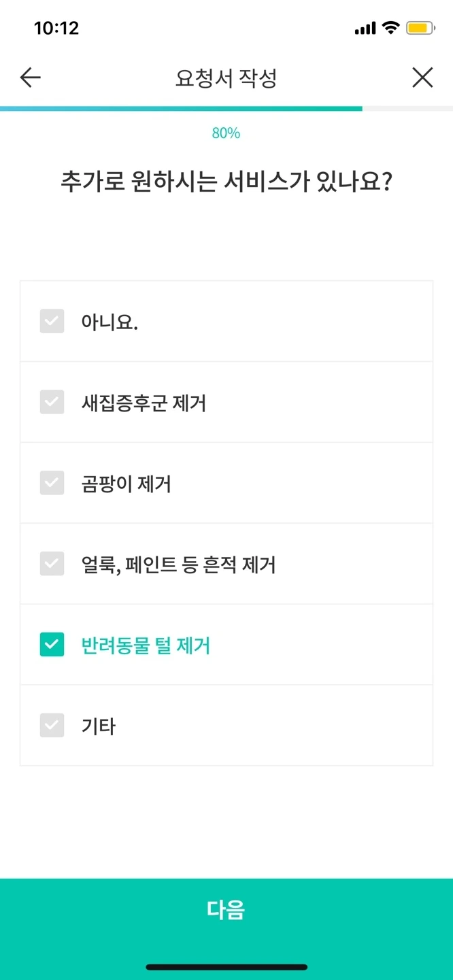Viewport: 453px width, 980px height.
Task: Enable 얼룩, 페인트 등 흔적 제거
Action: [52, 564]
